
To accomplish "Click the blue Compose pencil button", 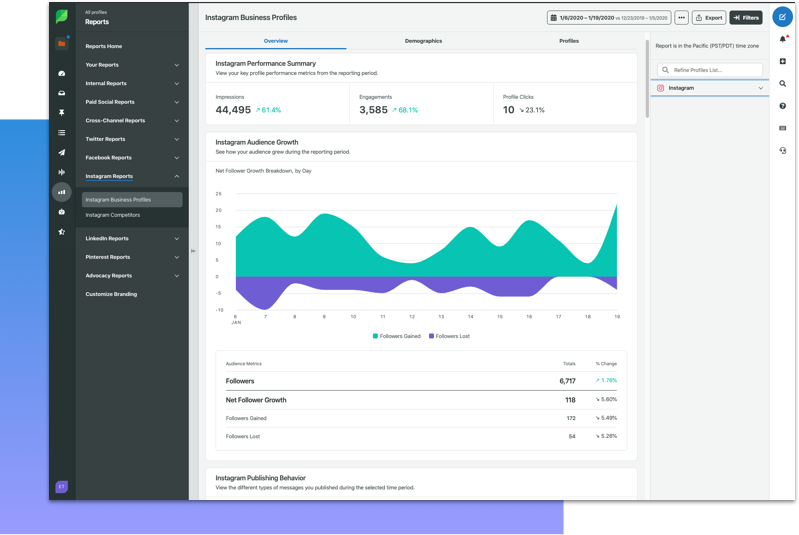I will pos(782,17).
